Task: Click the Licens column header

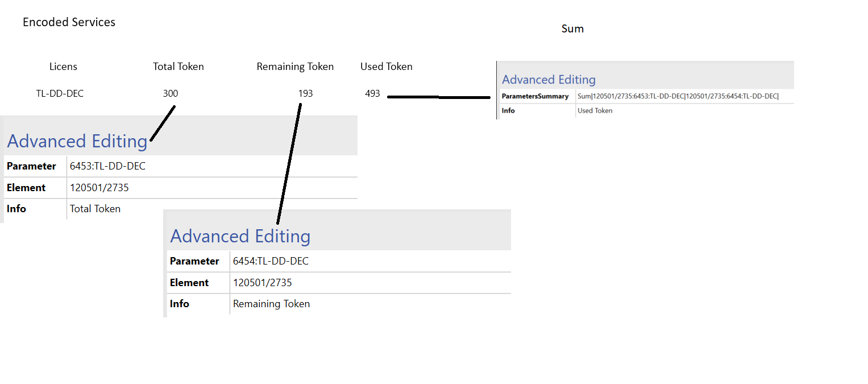Action: 63,67
